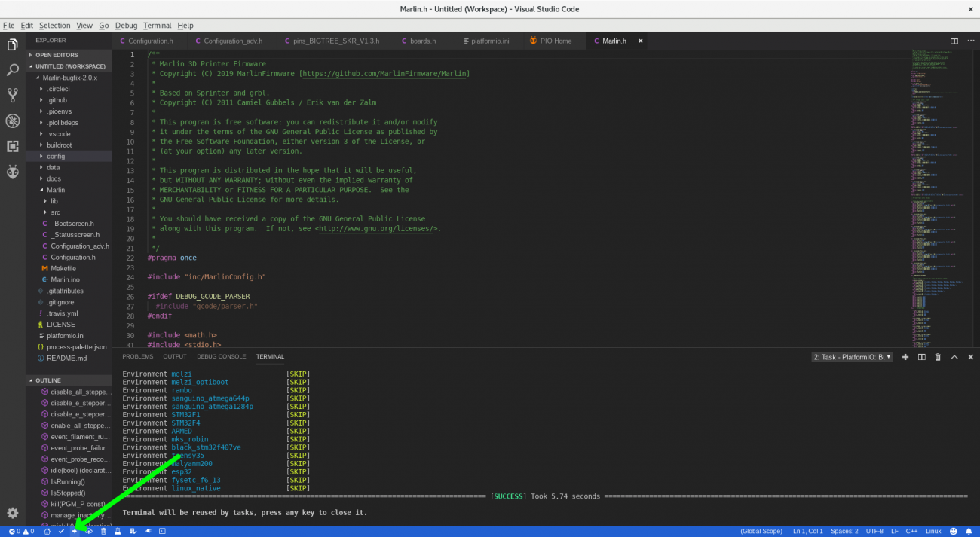This screenshot has height=537, width=980.
Task: Open the Selection menu
Action: pyautogui.click(x=54, y=26)
